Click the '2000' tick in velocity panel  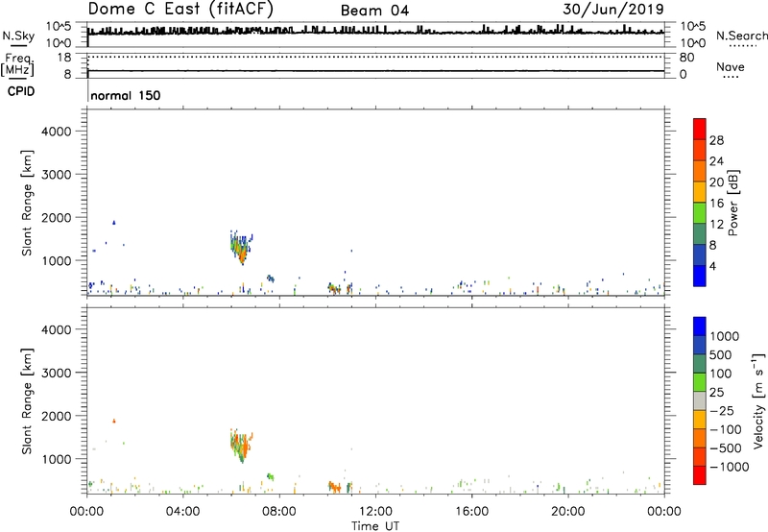point(56,416)
